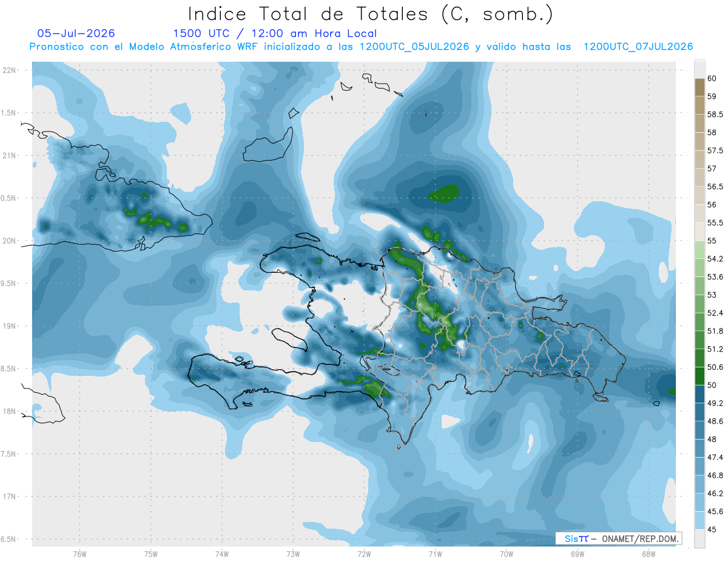Click the "1500 UTC / 12:00 am Hora Local" text

click(275, 34)
